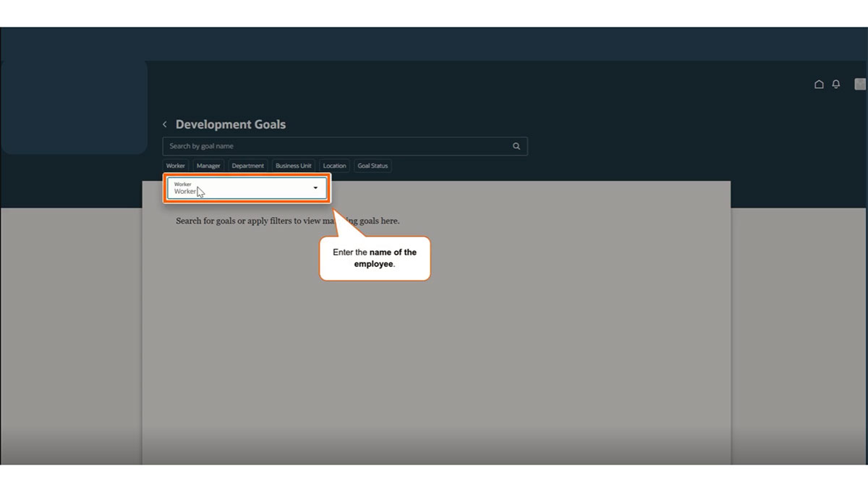Toggle the Manager filter chip
The image size is (868, 492).
point(208,166)
